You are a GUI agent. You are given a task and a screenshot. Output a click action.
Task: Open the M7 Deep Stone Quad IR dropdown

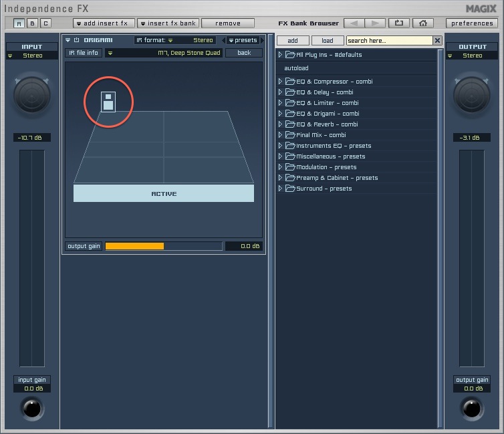pyautogui.click(x=164, y=53)
